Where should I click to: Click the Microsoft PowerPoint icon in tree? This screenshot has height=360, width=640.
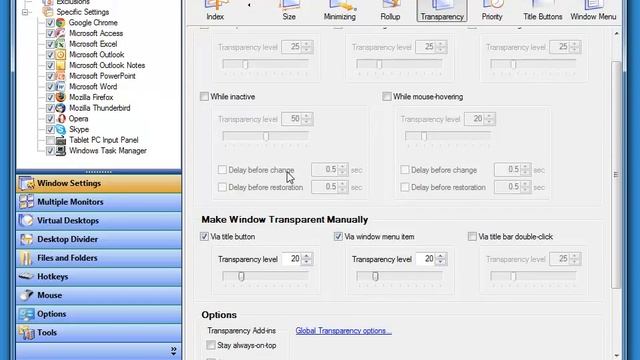60,76
